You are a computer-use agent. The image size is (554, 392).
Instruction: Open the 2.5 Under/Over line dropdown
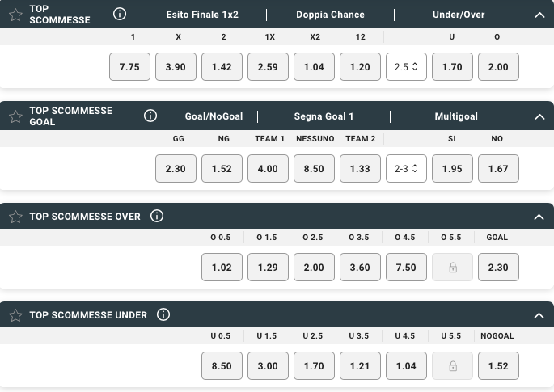pyautogui.click(x=406, y=67)
